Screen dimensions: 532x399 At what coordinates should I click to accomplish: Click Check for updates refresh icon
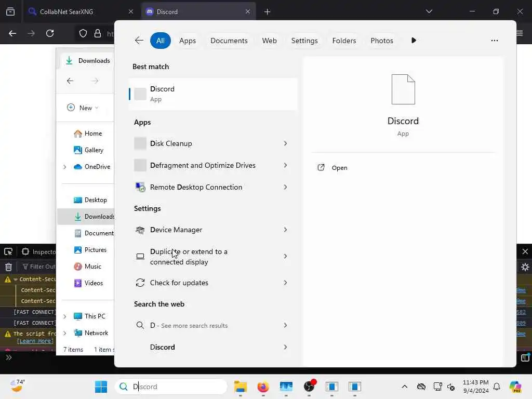[140, 283]
